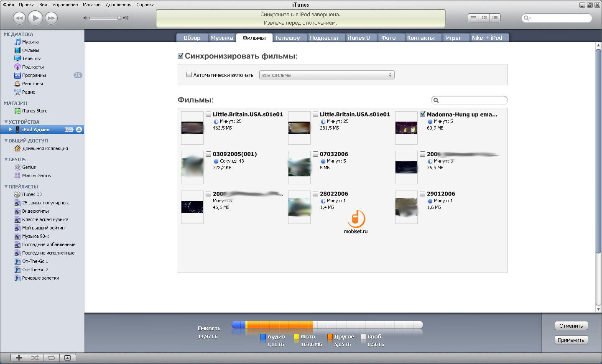Screen dimensions: 602x364
Task: Switch to Музыка tab
Action: [x=222, y=38]
